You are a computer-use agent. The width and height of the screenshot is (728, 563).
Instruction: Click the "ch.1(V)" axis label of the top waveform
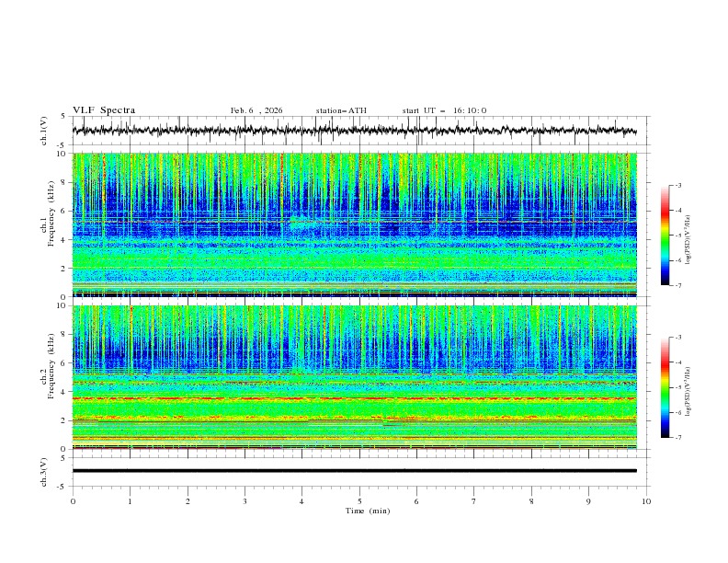[44, 131]
